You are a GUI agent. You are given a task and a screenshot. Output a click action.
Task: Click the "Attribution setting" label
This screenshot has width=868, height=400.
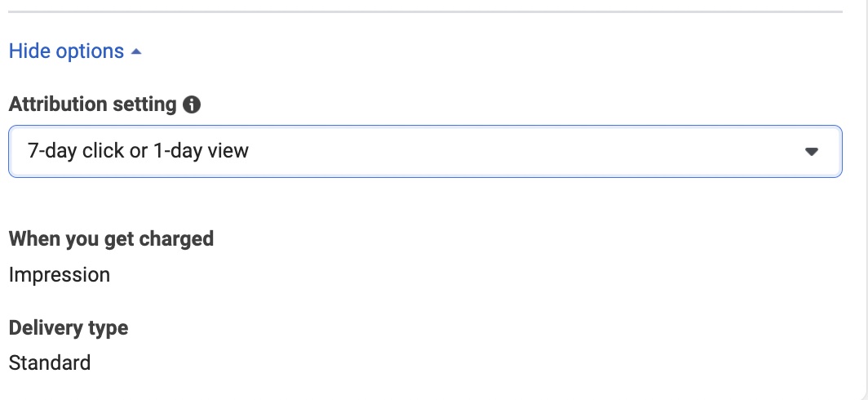coord(92,104)
